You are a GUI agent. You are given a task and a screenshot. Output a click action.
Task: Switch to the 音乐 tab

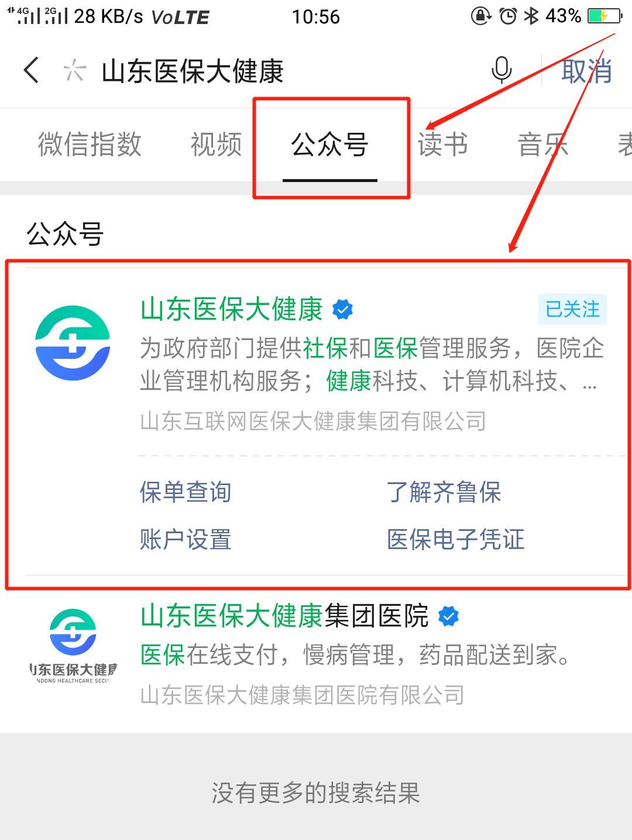coord(543,144)
